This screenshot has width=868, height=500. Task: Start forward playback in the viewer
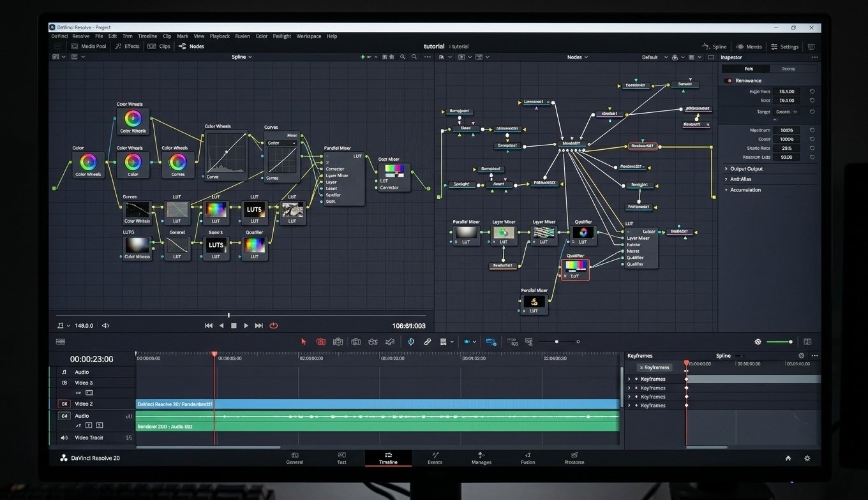click(x=246, y=325)
